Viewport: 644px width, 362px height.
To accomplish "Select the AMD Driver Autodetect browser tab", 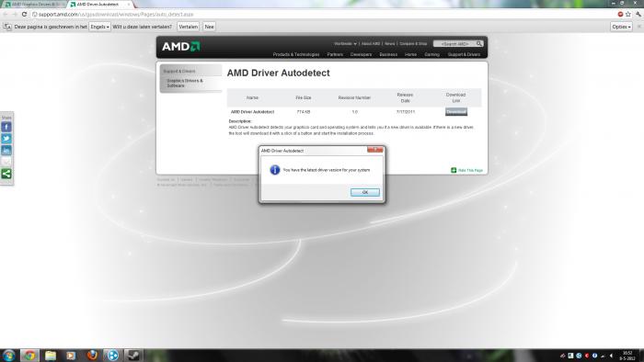I will [x=98, y=4].
